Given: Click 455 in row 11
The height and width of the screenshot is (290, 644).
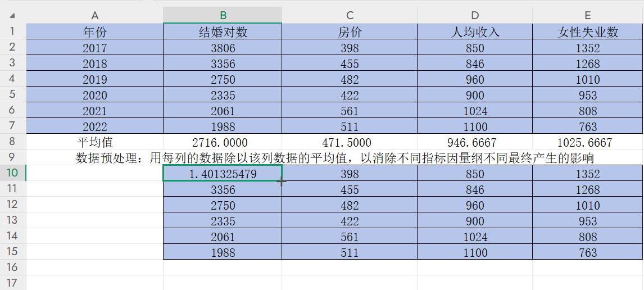Looking at the screenshot, I should (350, 189).
